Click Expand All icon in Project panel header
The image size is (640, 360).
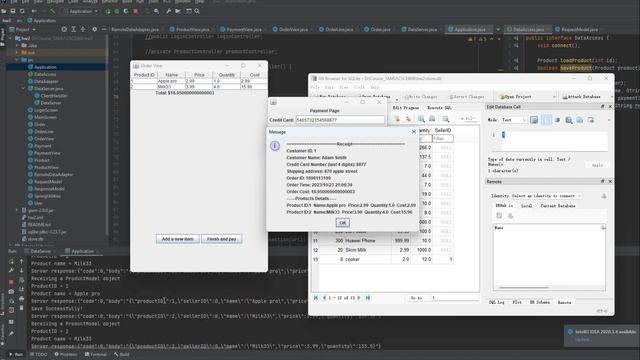point(73,29)
